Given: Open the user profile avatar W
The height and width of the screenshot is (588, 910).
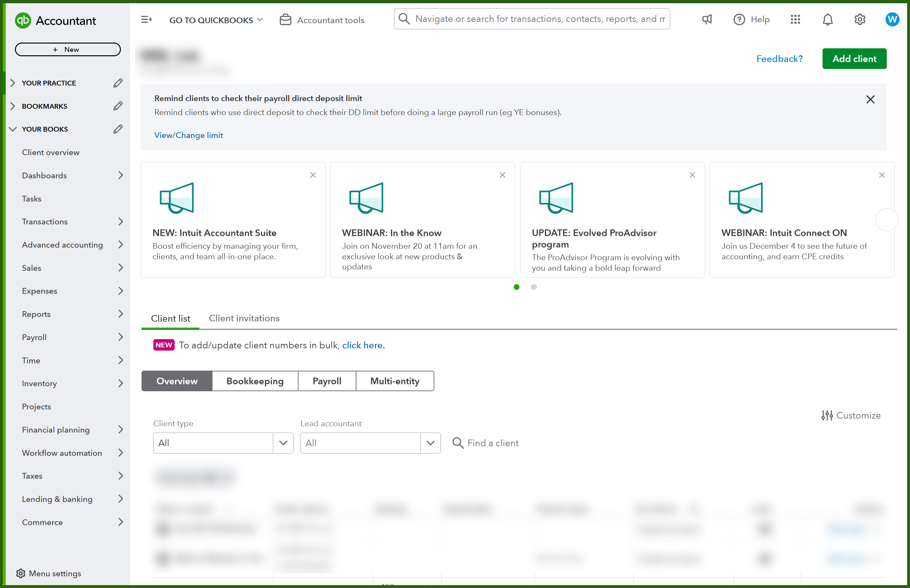Looking at the screenshot, I should [892, 19].
